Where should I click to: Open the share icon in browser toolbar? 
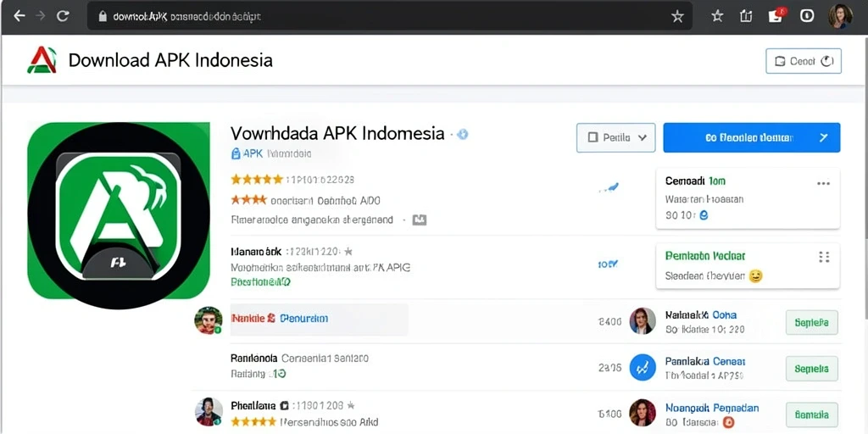point(746,16)
